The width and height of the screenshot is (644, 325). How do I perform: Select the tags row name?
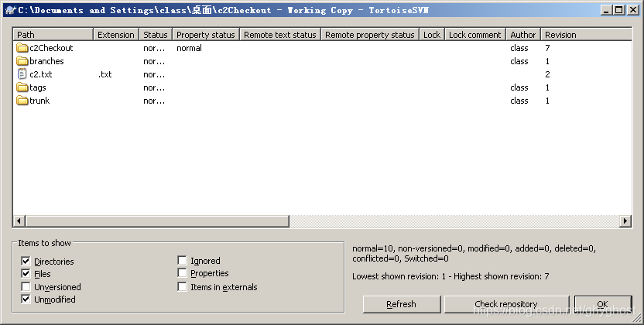click(38, 87)
